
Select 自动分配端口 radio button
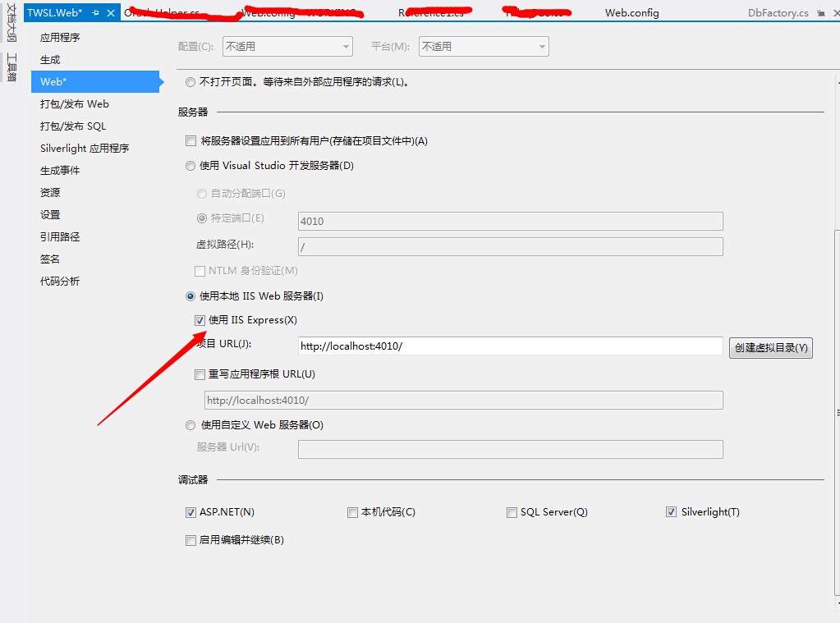click(x=202, y=194)
